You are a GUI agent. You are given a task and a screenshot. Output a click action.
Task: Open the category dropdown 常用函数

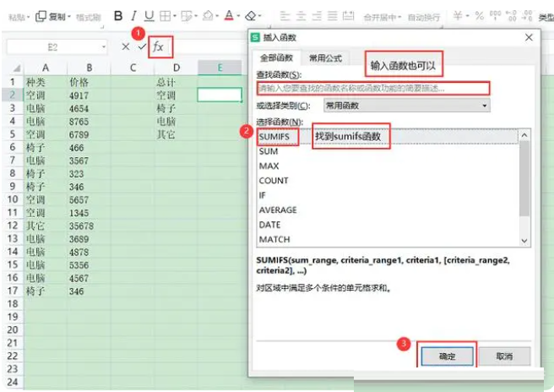tap(395, 106)
